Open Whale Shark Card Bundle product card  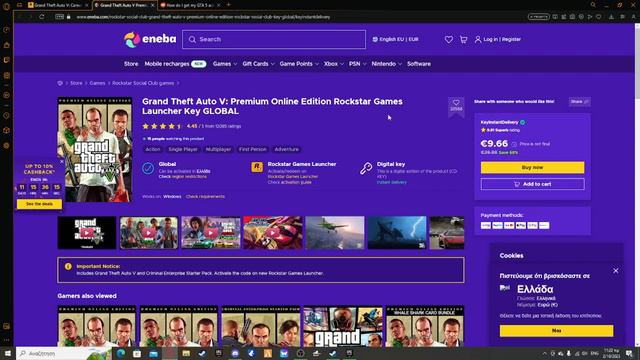[x=424, y=326]
